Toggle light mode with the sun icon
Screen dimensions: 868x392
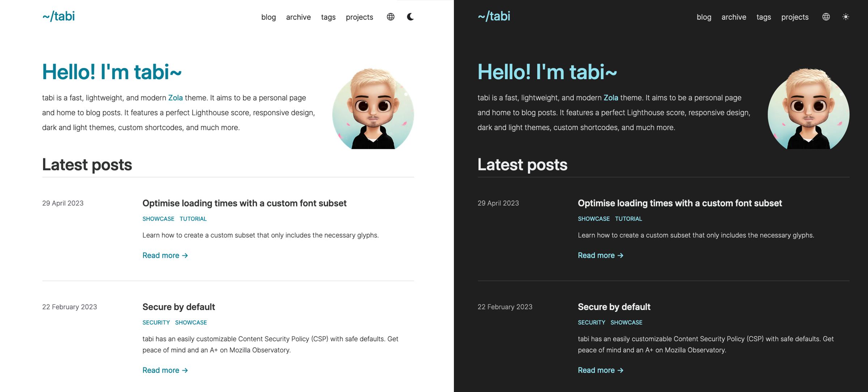(846, 17)
